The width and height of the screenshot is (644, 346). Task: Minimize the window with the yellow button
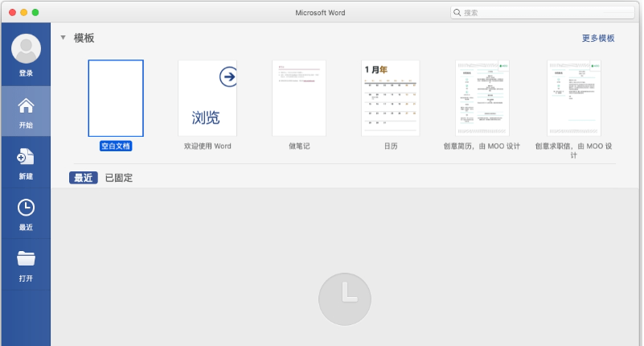[x=24, y=13]
